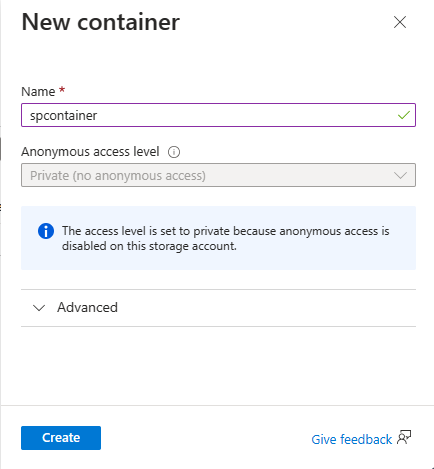Click the info icon beside Anonymous access level
Screen dimensions: 434x469
click(174, 152)
